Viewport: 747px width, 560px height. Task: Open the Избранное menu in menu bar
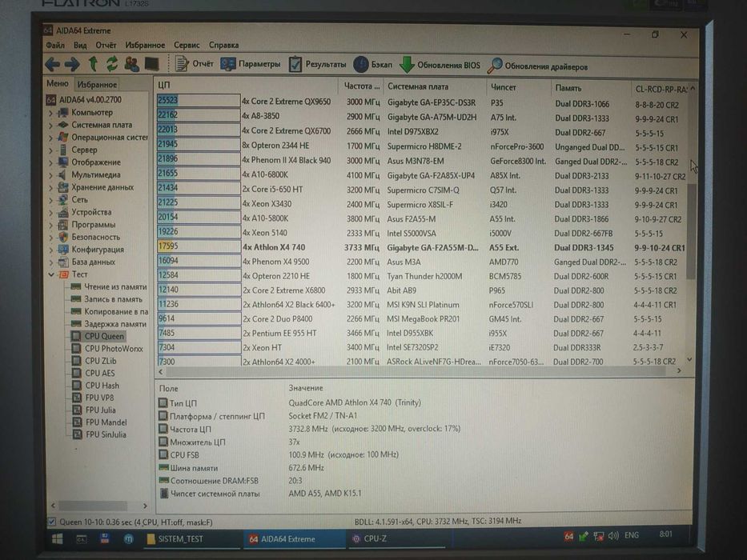coord(145,46)
